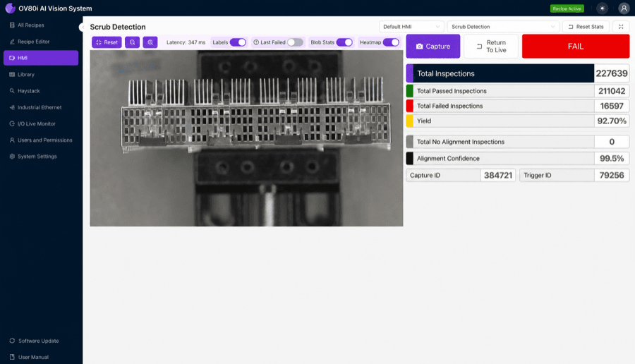
Task: Open the Recipe Editor page
Action: [40, 42]
